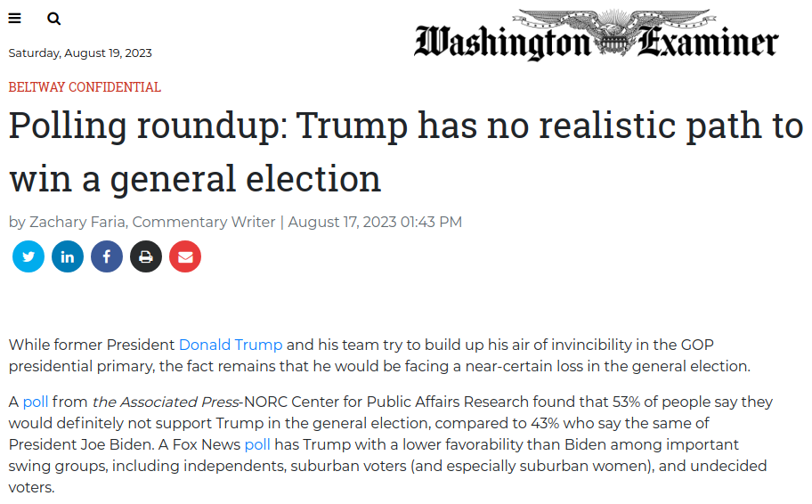The width and height of the screenshot is (812, 504).
Task: Open the Beltway Confidential section
Action: 85,87
